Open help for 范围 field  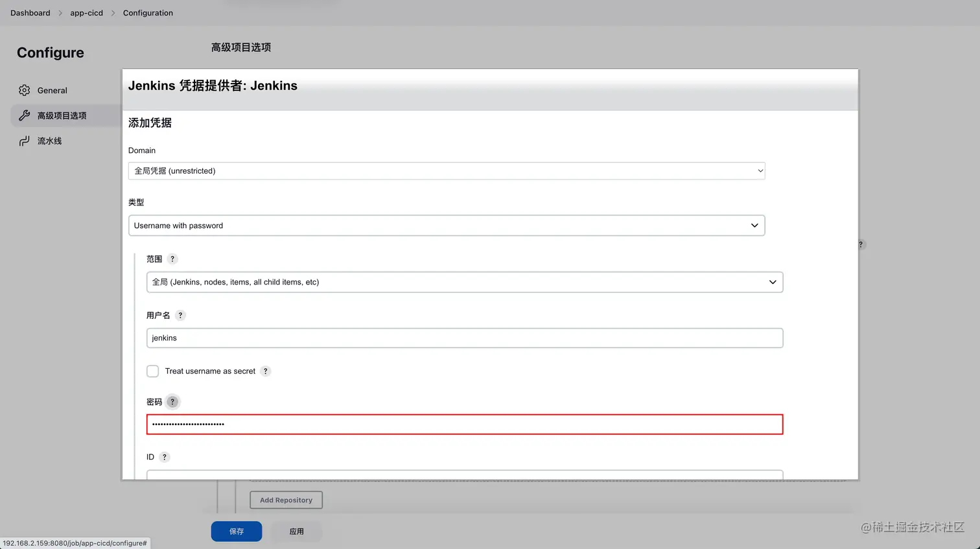(x=172, y=259)
